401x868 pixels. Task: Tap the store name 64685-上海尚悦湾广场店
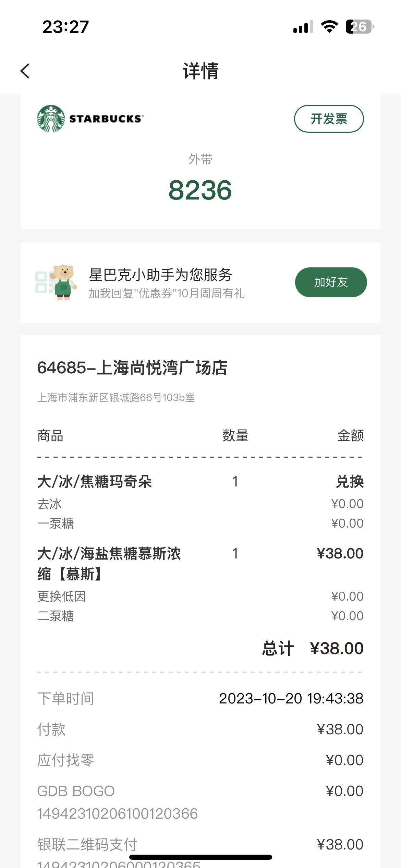[132, 368]
